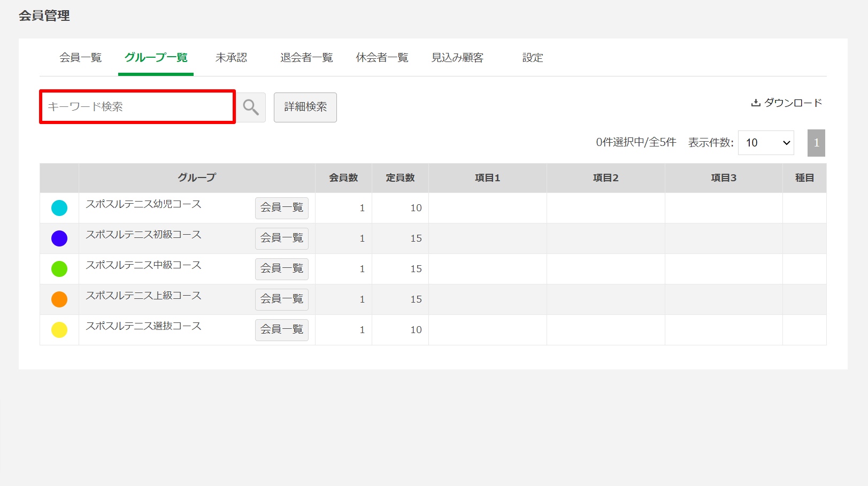
Task: Click orange color dot for 上級コース
Action: click(x=59, y=299)
